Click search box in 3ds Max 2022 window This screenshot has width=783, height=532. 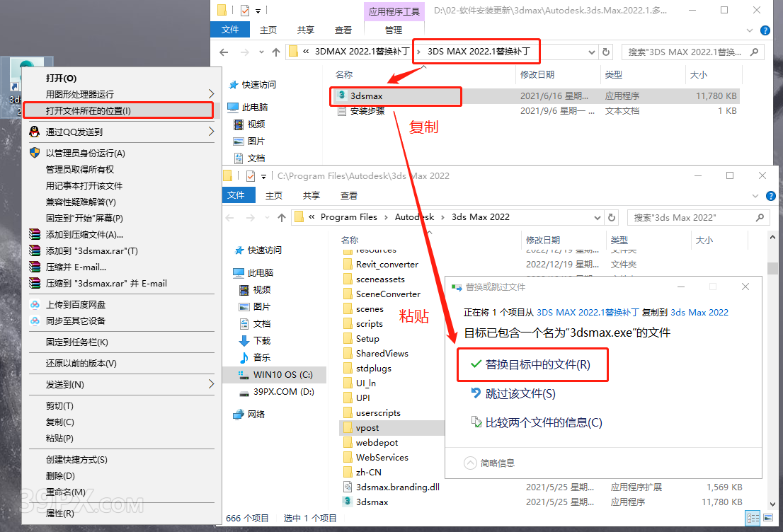(x=698, y=218)
